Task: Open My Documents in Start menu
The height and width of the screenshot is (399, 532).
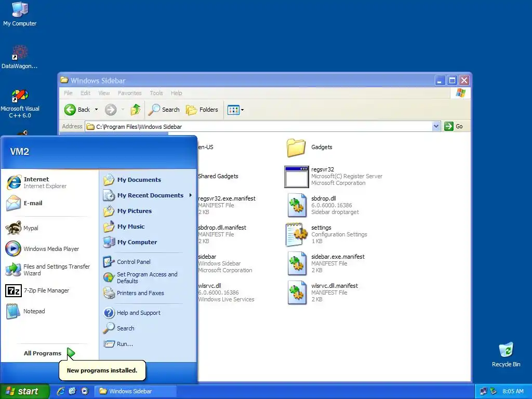Action: click(148, 180)
